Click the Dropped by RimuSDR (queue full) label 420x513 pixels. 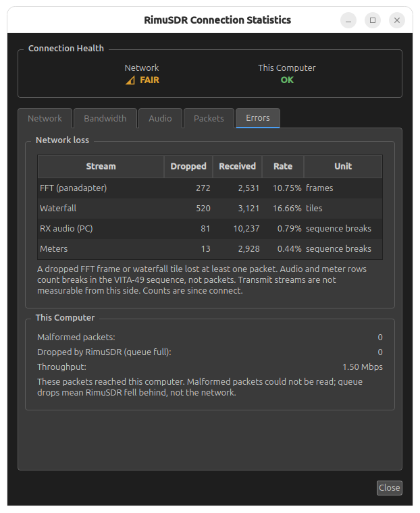point(104,352)
